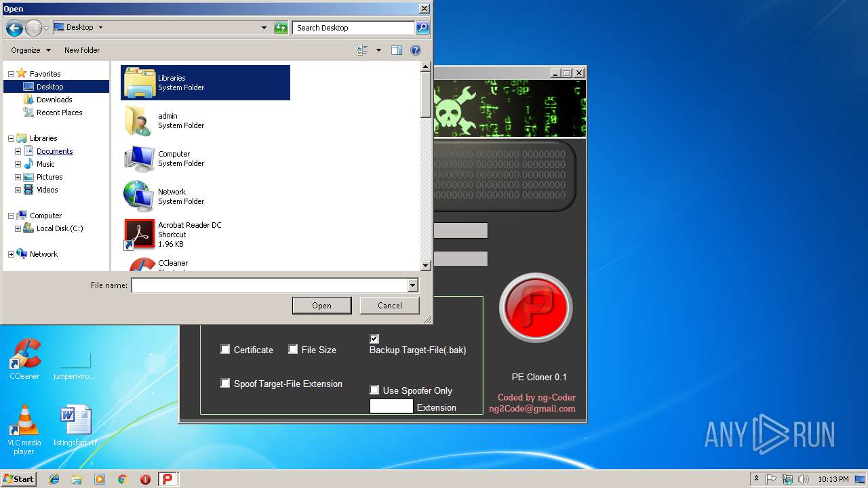
Task: Launch Chrome from taskbar
Action: click(122, 479)
